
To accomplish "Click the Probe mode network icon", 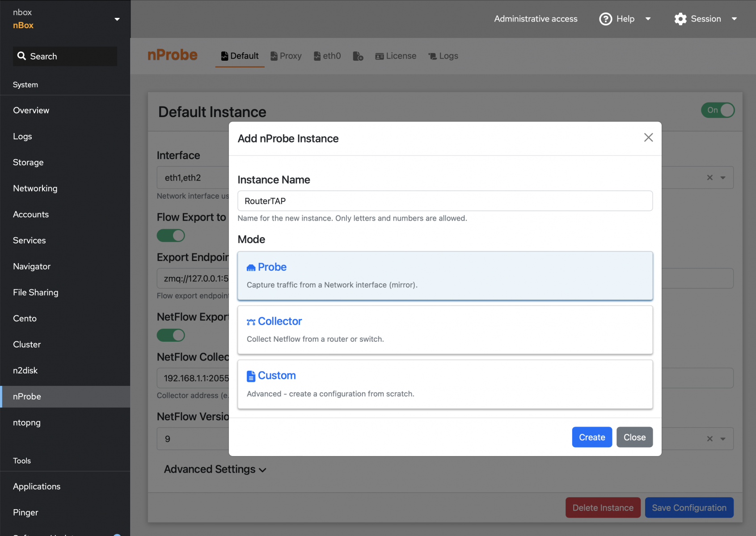I will (x=251, y=268).
